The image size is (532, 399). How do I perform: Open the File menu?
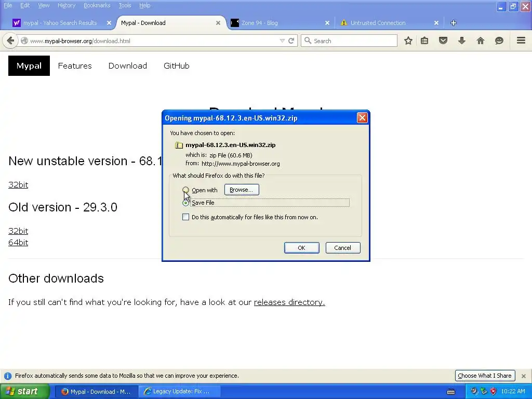[x=7, y=5]
